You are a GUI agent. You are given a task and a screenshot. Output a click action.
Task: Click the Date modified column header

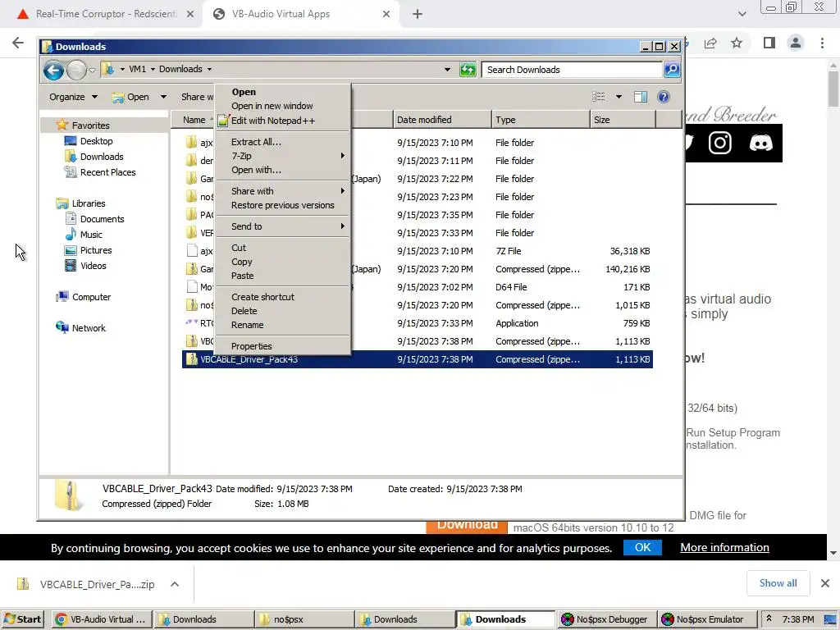click(x=441, y=120)
